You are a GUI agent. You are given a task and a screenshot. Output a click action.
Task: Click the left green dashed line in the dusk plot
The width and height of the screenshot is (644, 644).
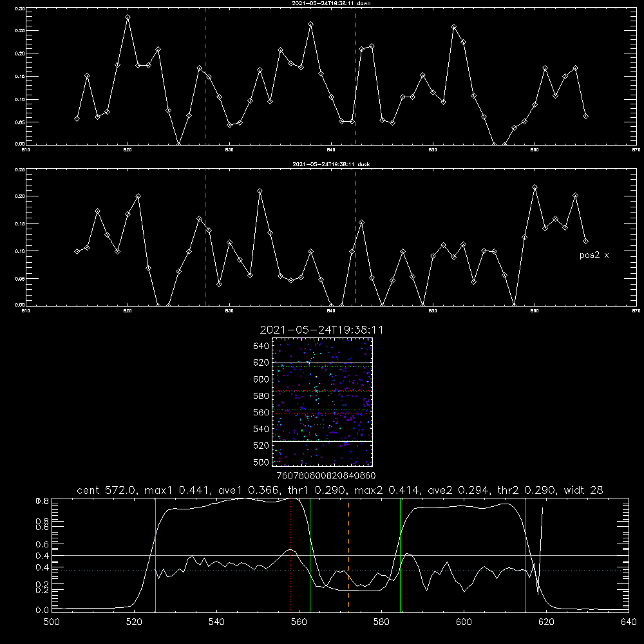click(205, 237)
